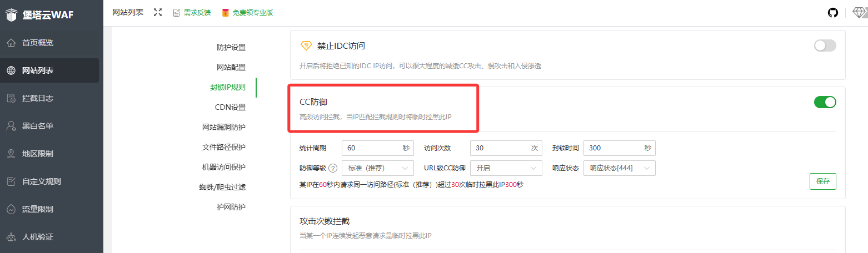Click the 需求反馈 link

(x=197, y=12)
